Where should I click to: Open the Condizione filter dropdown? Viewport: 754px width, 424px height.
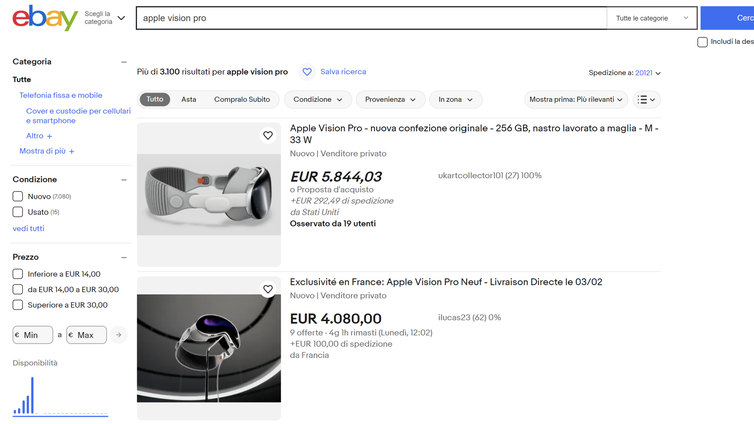318,100
